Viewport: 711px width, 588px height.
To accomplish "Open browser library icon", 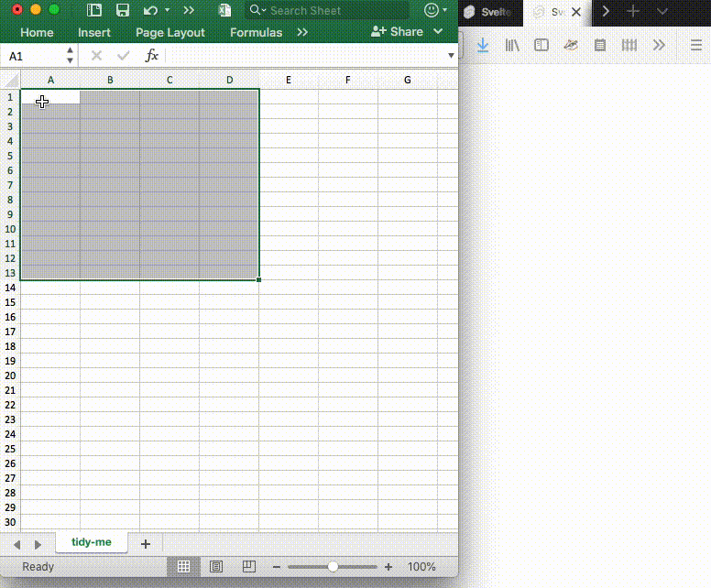I will click(512, 45).
